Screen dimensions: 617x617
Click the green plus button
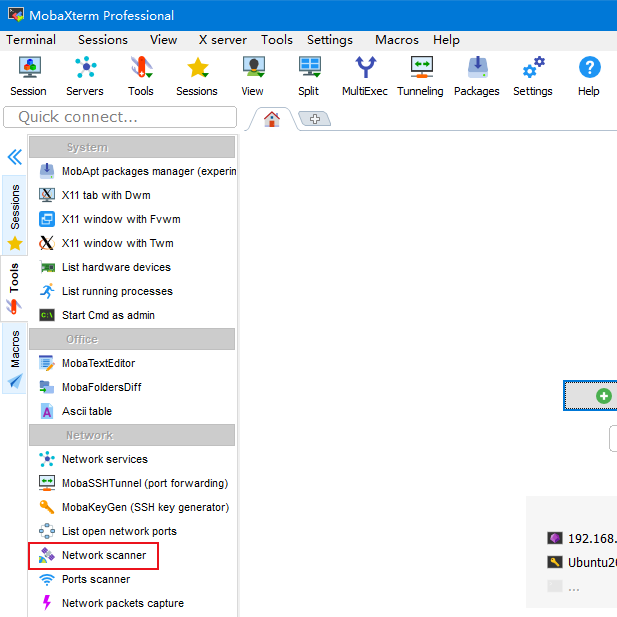[590, 396]
